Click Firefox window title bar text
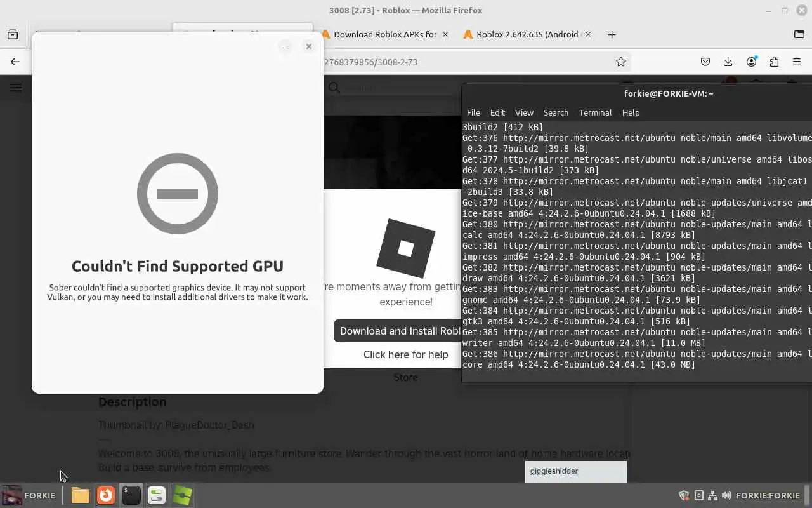 point(405,10)
